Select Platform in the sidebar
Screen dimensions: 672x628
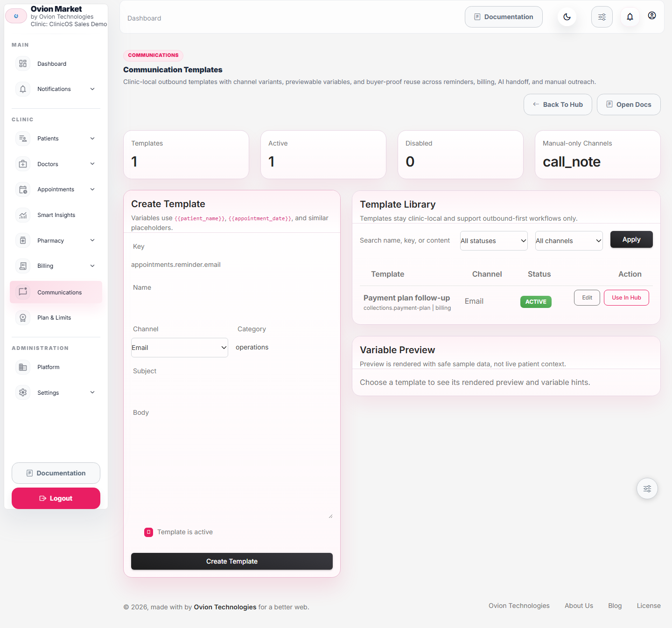click(56, 367)
